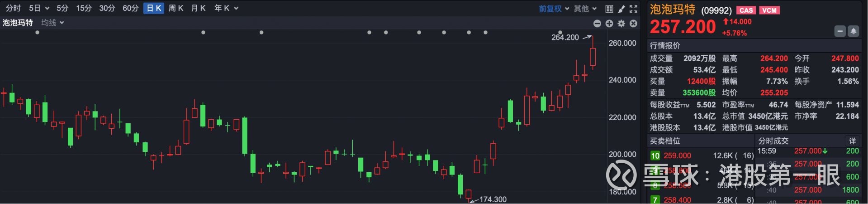Open the 前复权 adjustment dropdown

pos(554,9)
